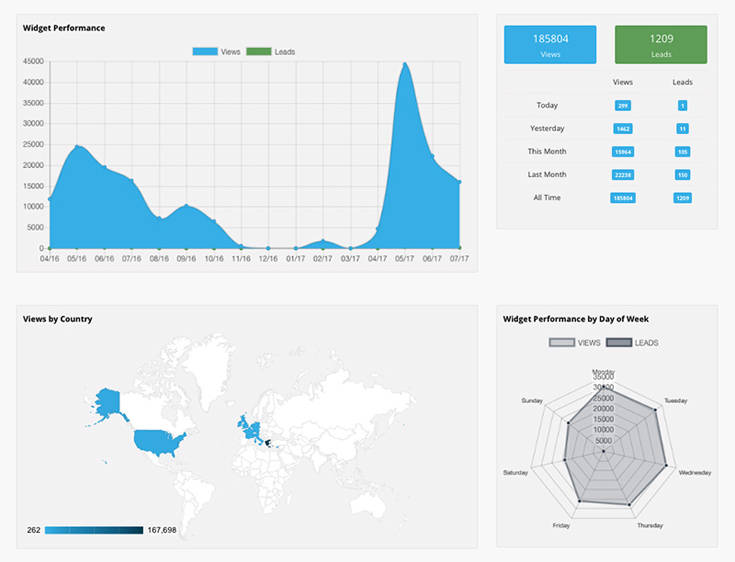Click the green 1209 Leads summary tile
The width and height of the screenshot is (735, 562).
tap(661, 45)
